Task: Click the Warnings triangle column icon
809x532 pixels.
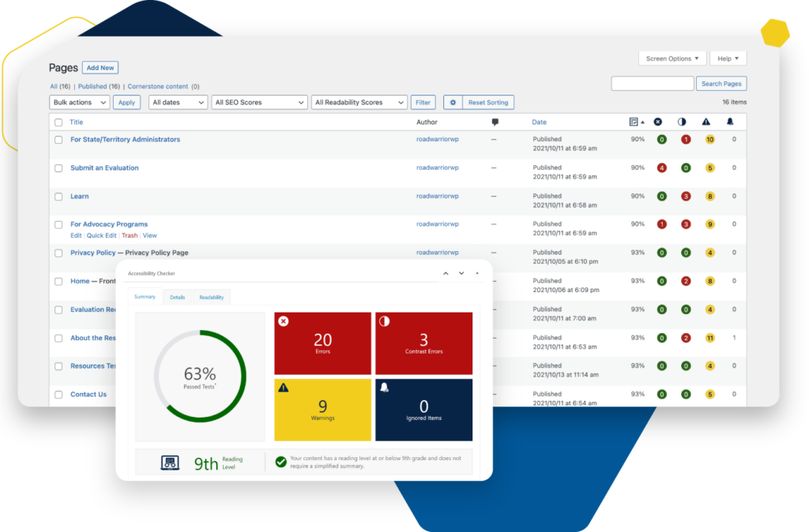Action: pos(706,122)
